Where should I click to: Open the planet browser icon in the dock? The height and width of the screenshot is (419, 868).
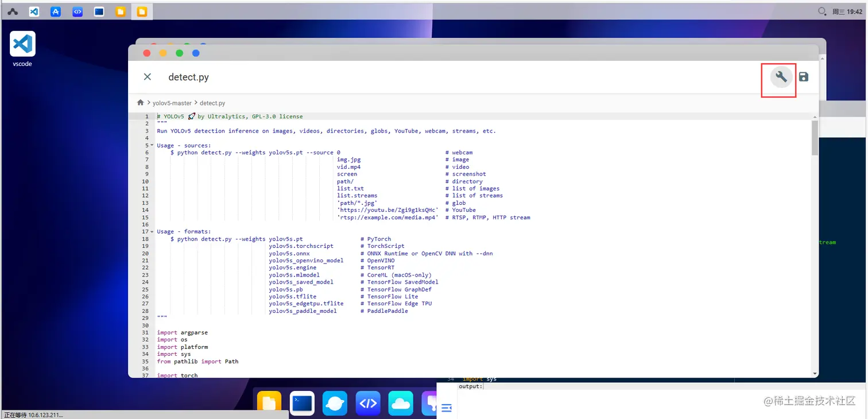click(x=335, y=403)
